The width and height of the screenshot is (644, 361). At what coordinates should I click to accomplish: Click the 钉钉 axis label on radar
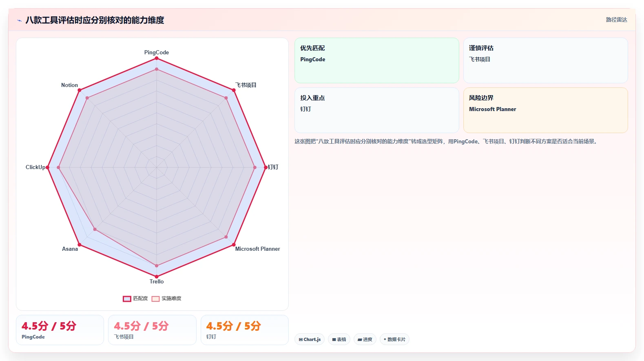[x=273, y=167]
